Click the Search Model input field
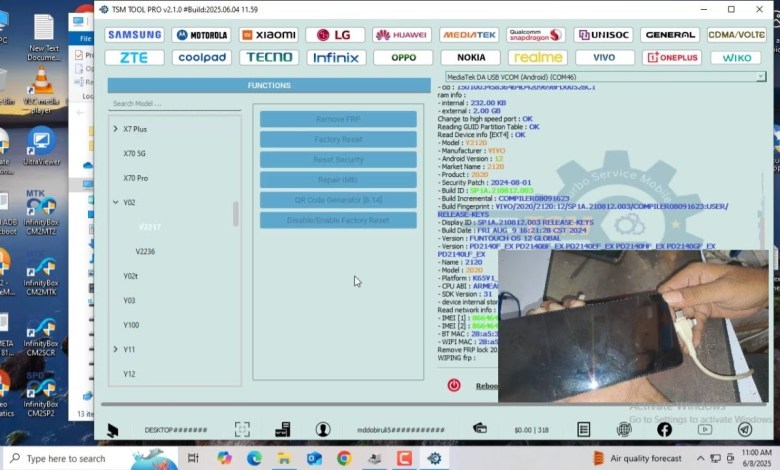The height and width of the screenshot is (470, 780). tap(174, 103)
